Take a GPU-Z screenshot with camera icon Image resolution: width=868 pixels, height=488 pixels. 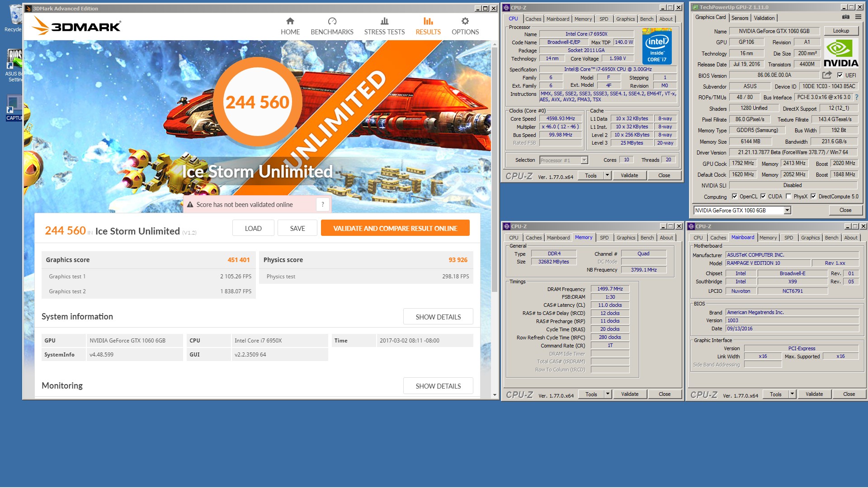845,17
